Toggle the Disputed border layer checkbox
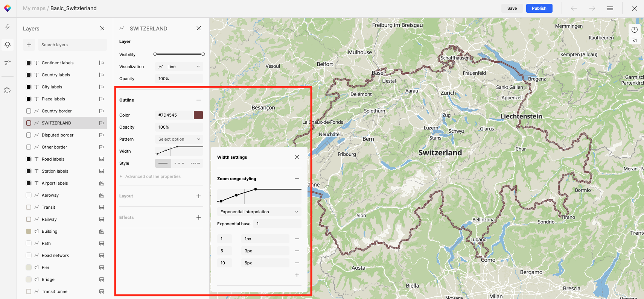 click(x=29, y=135)
